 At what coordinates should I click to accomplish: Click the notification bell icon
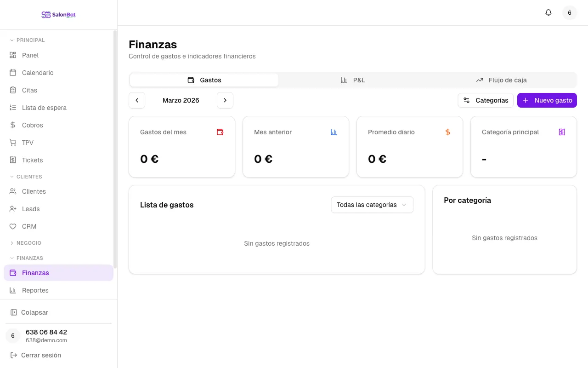tap(548, 12)
